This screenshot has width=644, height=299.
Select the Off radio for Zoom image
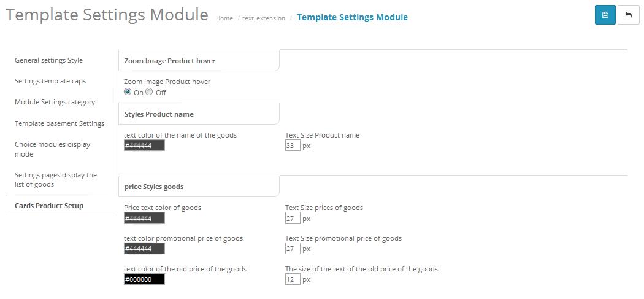[x=149, y=92]
